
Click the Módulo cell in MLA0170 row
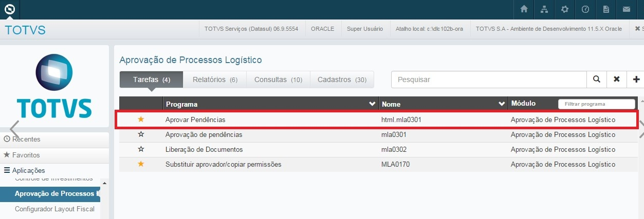point(563,164)
